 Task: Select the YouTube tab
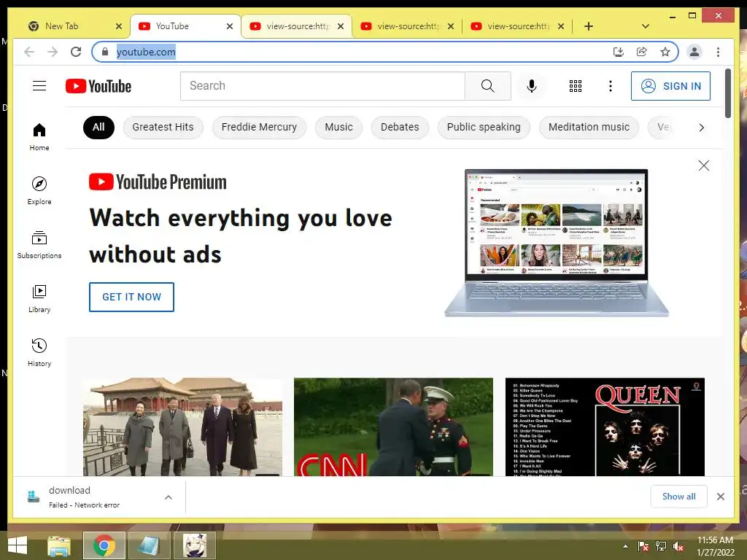186,26
